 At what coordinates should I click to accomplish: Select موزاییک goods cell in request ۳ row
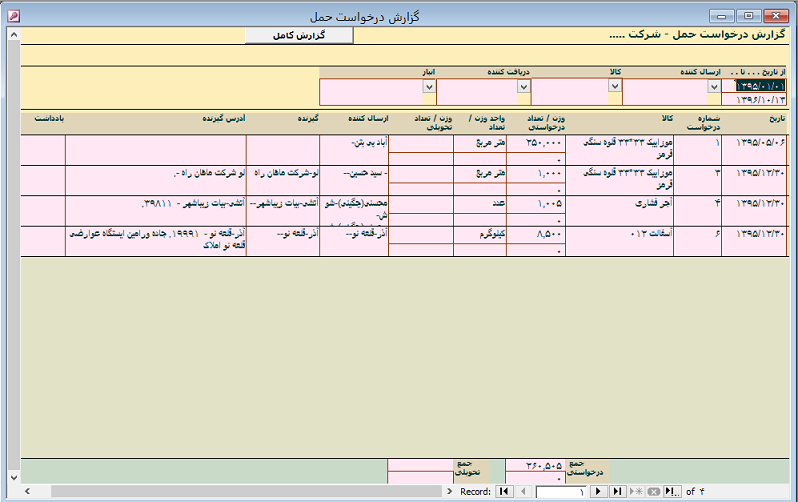point(619,180)
